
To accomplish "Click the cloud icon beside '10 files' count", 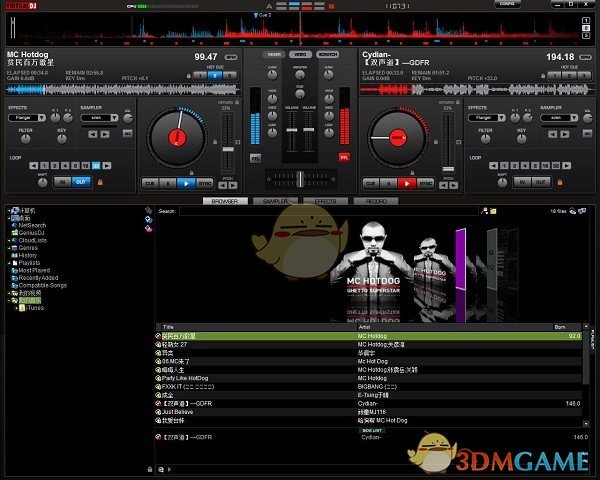I will pos(573,211).
